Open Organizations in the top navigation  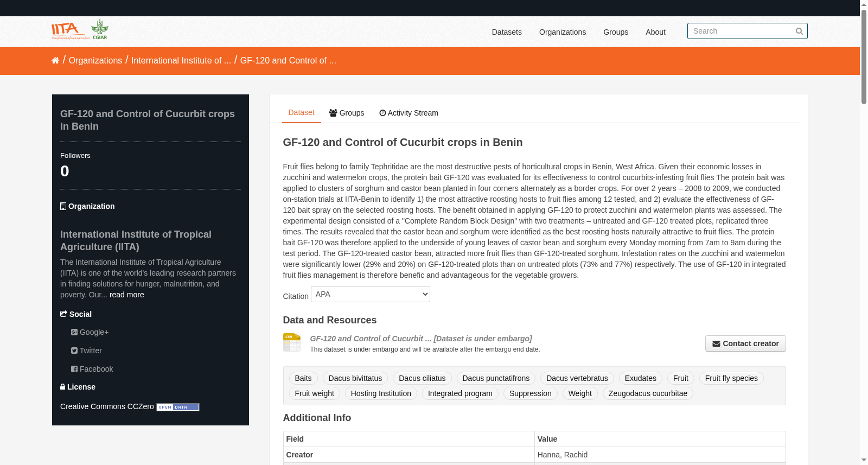click(x=563, y=32)
